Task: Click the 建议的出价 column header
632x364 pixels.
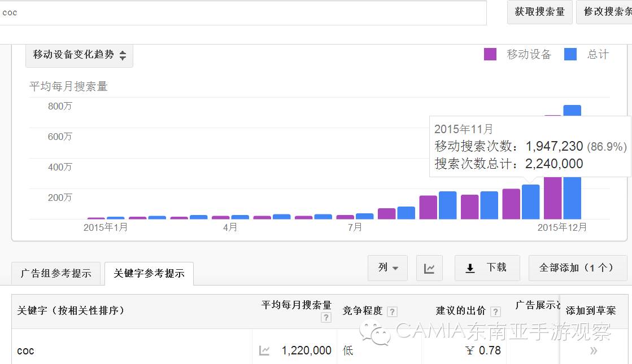Action: pyautogui.click(x=461, y=311)
